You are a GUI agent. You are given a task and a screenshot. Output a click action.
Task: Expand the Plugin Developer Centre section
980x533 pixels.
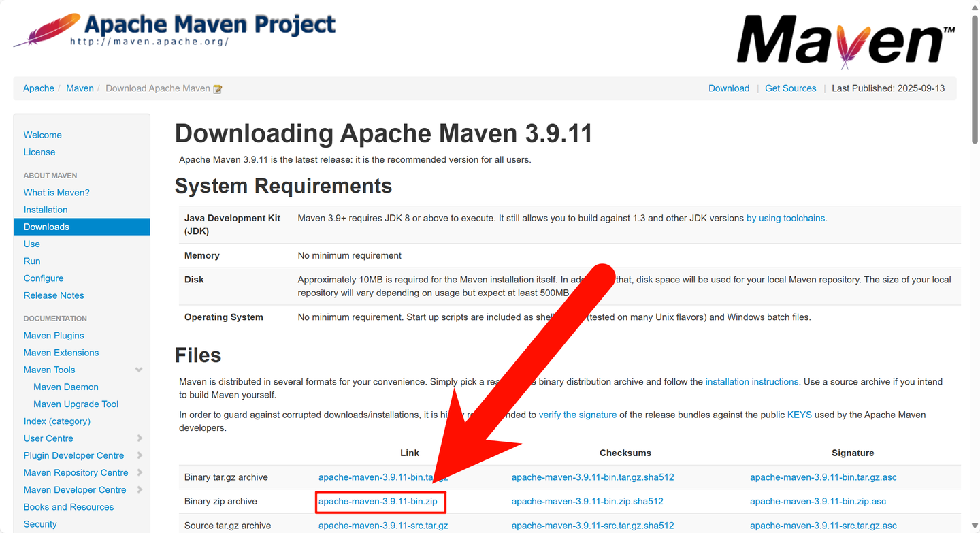tap(139, 455)
